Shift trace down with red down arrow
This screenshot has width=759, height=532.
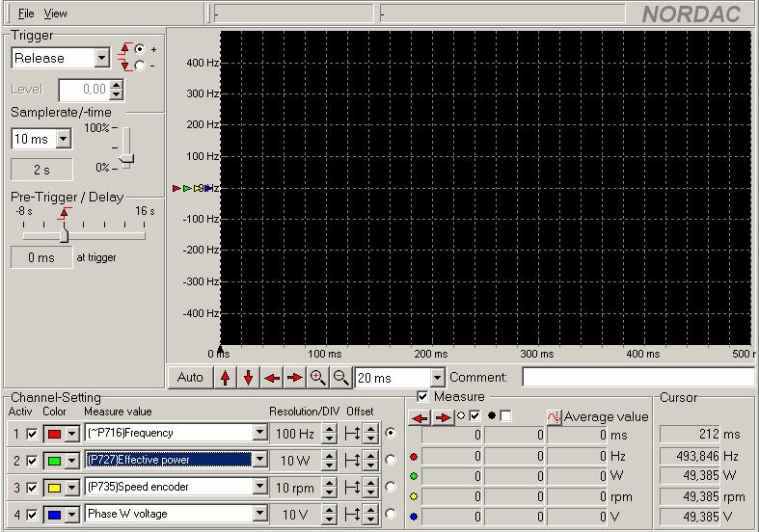coord(248,377)
